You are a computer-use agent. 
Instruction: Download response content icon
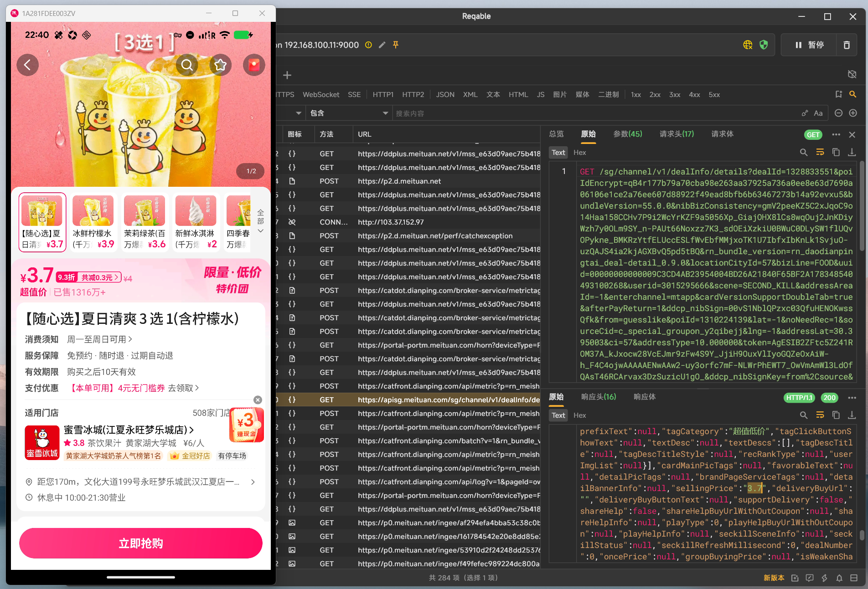pyautogui.click(x=852, y=415)
